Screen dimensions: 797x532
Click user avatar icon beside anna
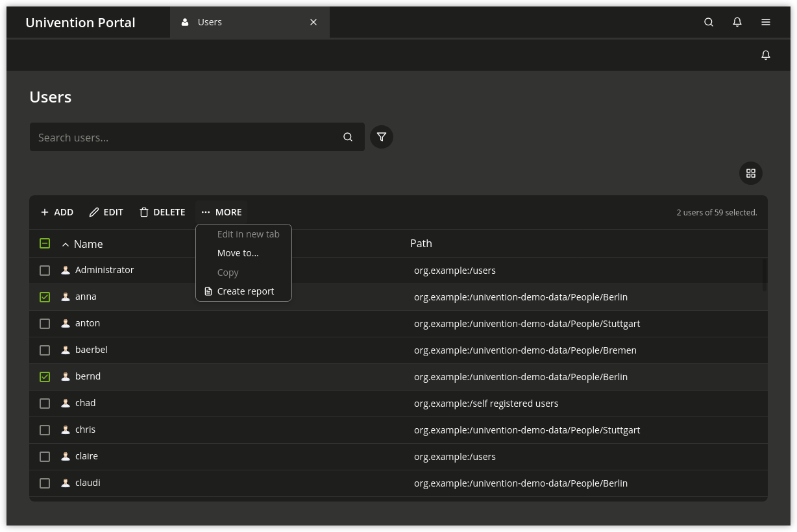pyautogui.click(x=66, y=297)
